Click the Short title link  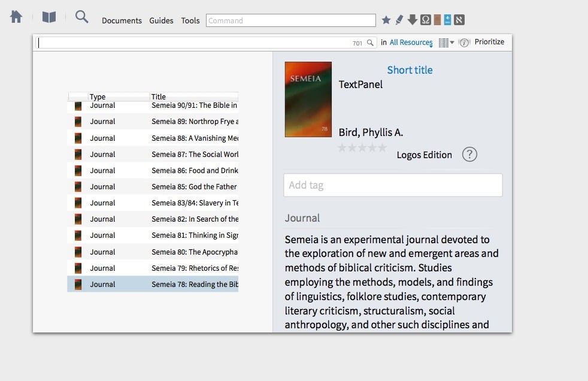coord(410,70)
